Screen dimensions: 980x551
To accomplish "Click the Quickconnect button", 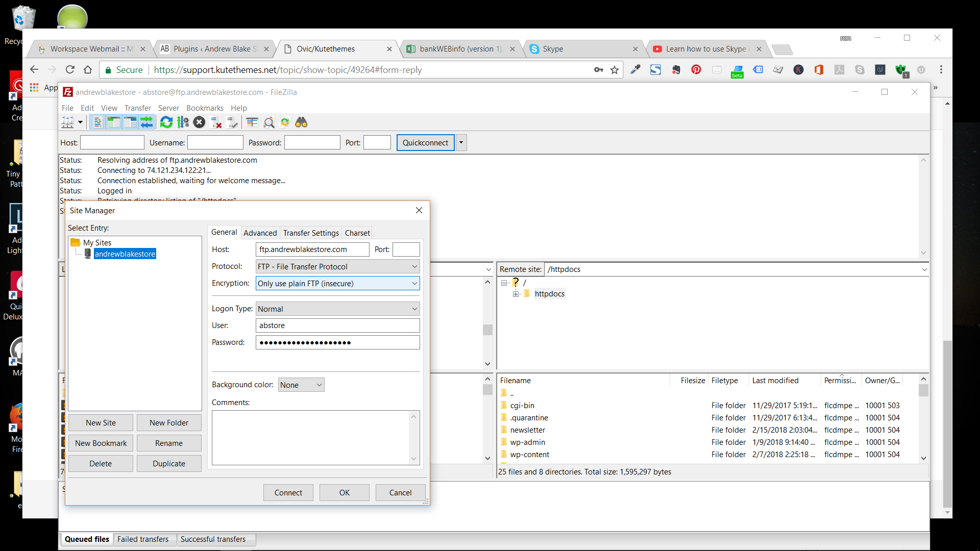I will click(x=425, y=143).
